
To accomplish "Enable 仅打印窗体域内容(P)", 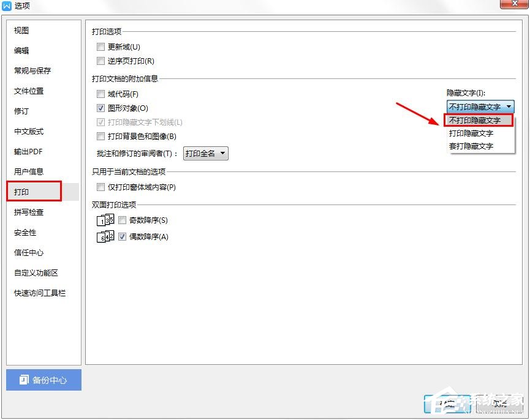I will click(100, 187).
